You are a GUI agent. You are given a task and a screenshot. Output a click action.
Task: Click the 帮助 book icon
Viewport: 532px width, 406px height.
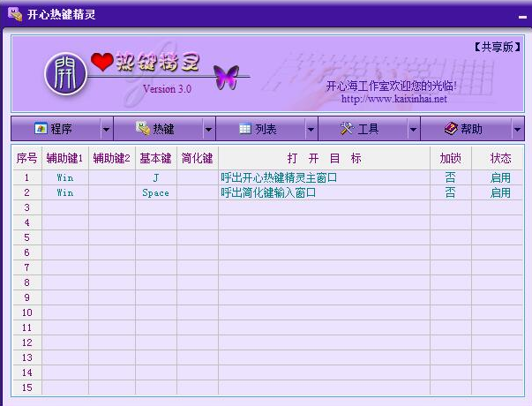[x=451, y=129]
